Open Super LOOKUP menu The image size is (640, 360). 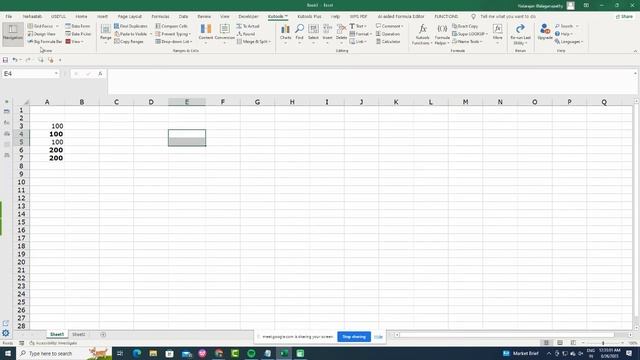coord(469,34)
